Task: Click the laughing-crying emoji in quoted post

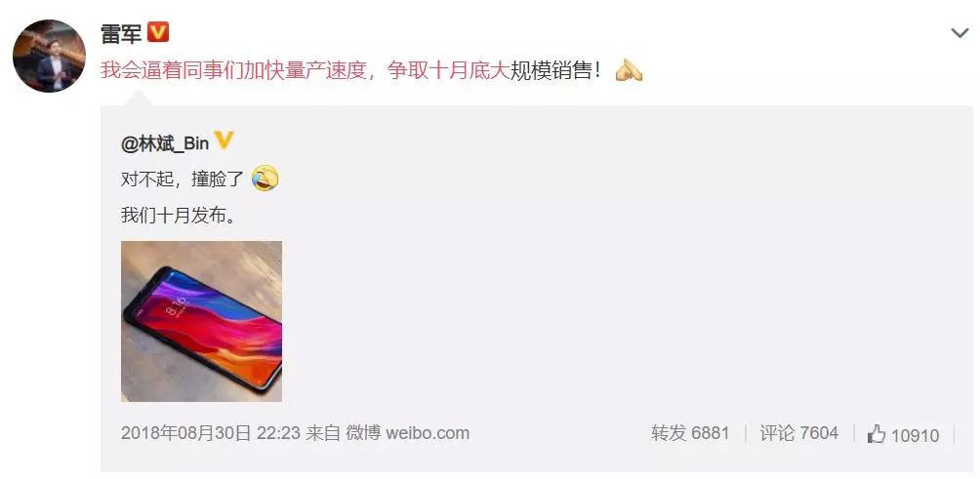Action: [265, 179]
